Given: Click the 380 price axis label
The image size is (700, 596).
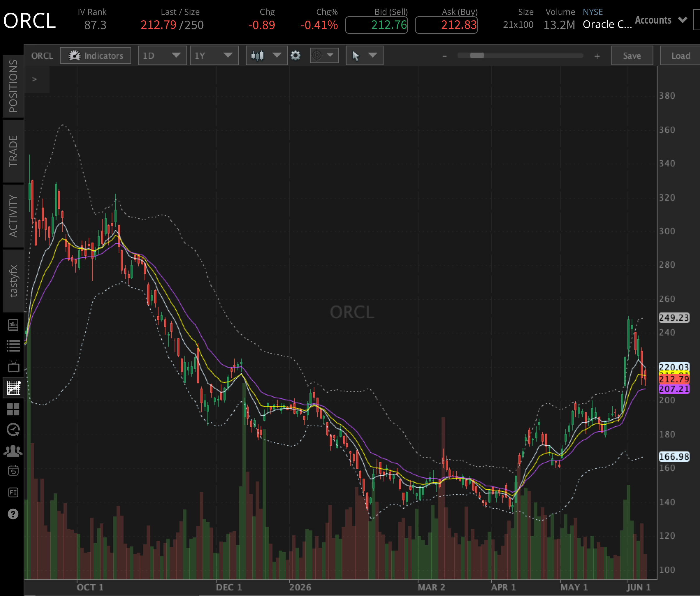Looking at the screenshot, I should click(x=667, y=96).
